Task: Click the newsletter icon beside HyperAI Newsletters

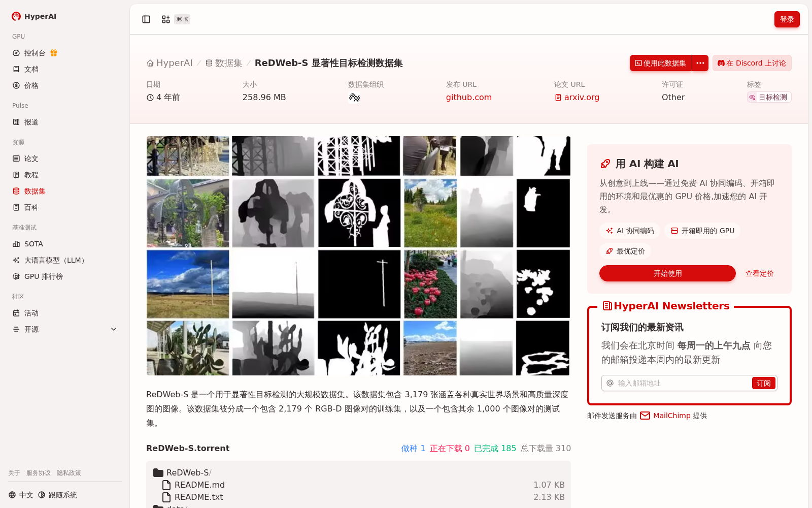Action: click(x=607, y=306)
